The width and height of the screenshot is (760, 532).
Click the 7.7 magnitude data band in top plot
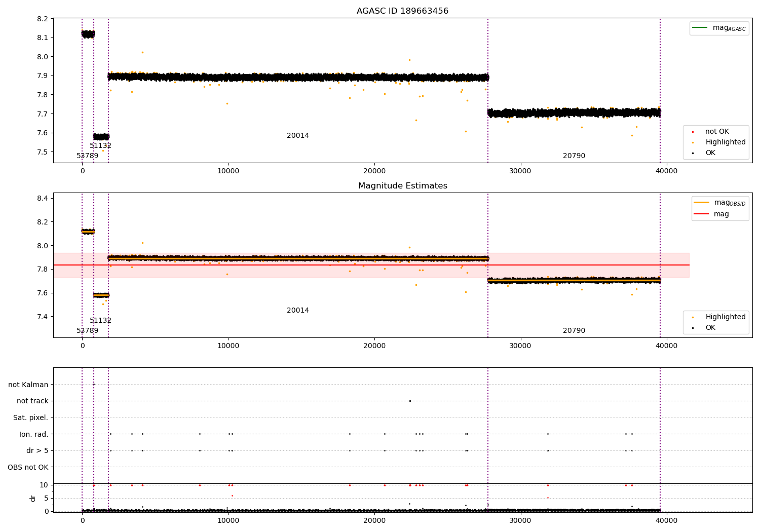coord(574,112)
